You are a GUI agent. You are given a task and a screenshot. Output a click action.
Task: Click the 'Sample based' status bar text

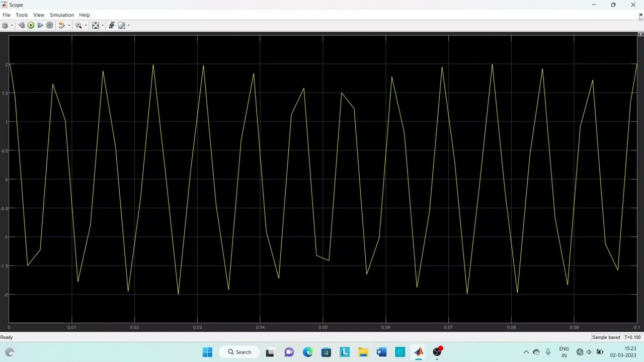(606, 337)
